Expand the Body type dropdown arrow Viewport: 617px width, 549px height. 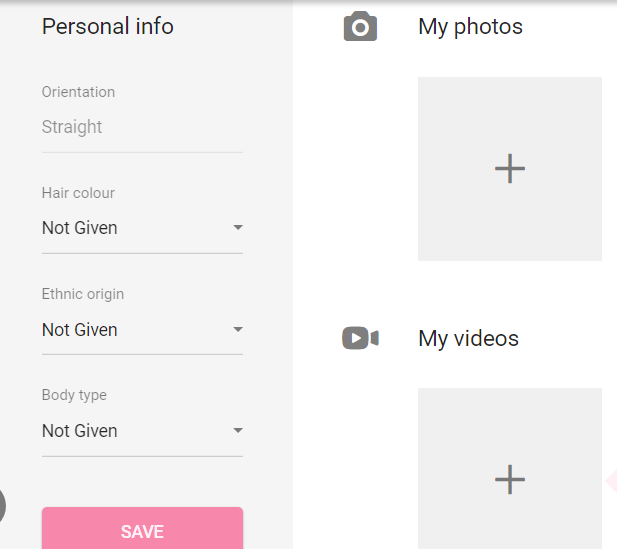tap(238, 431)
